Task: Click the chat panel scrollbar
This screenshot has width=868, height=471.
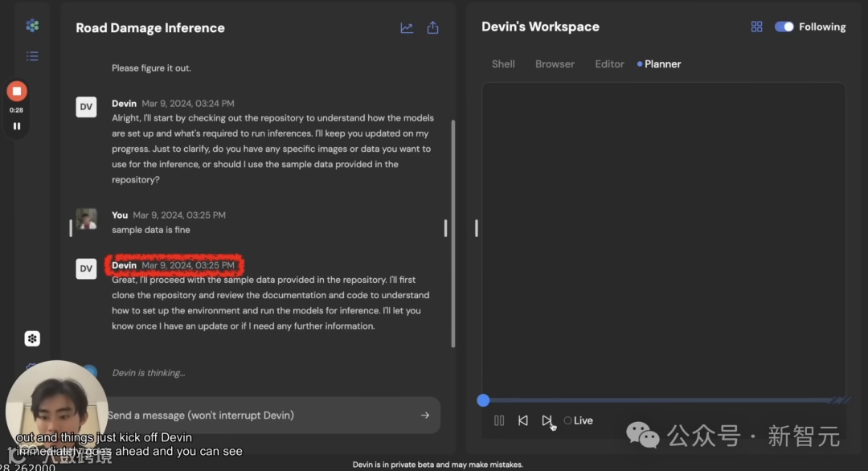Action: coord(453,234)
